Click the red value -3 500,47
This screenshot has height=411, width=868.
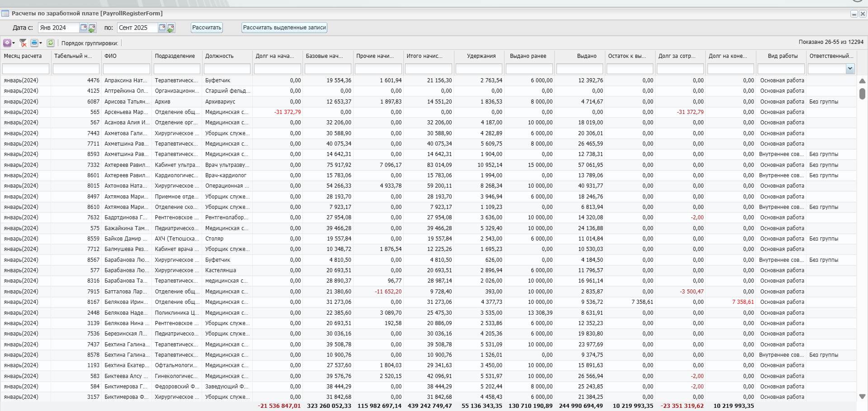tap(692, 292)
